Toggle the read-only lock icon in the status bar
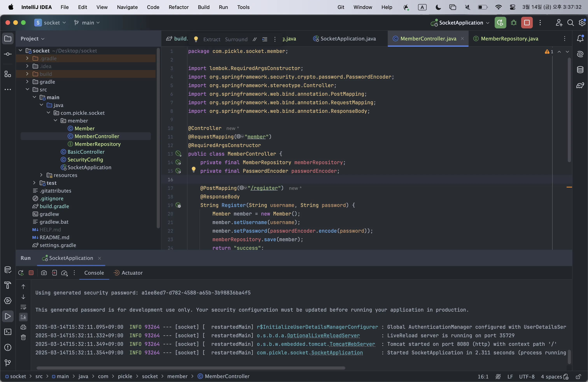Screen dimensions: 588x382 (x=578, y=377)
